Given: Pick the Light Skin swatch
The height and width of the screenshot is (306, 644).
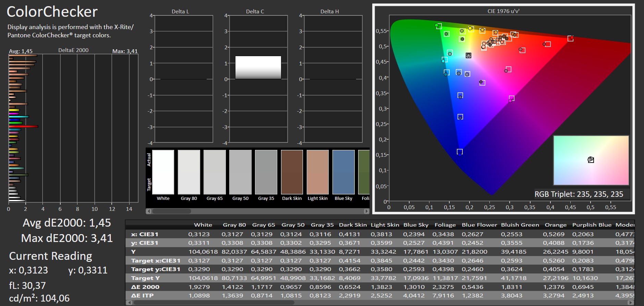Looking at the screenshot, I should [x=317, y=172].
